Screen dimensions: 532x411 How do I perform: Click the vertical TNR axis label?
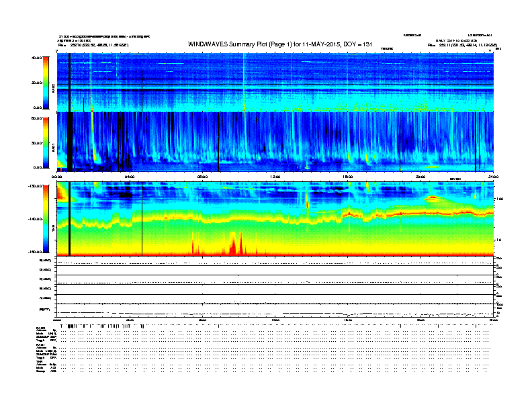point(53,230)
